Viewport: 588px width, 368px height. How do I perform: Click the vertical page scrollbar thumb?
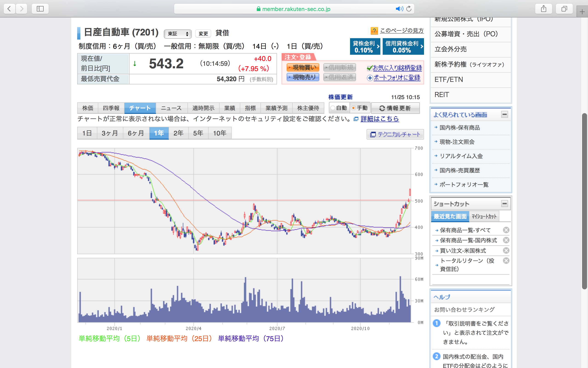585,201
